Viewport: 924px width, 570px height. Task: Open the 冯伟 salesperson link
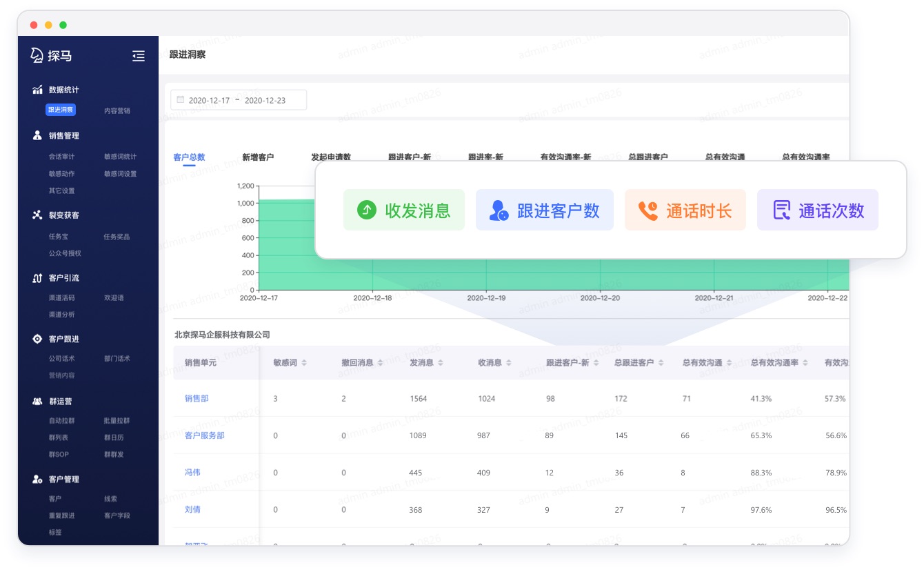(x=192, y=473)
